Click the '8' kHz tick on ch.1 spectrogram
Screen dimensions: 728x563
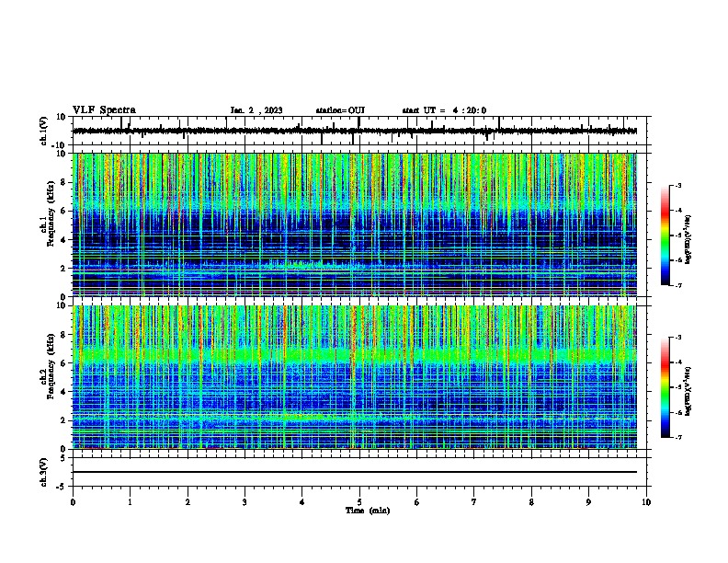click(64, 182)
